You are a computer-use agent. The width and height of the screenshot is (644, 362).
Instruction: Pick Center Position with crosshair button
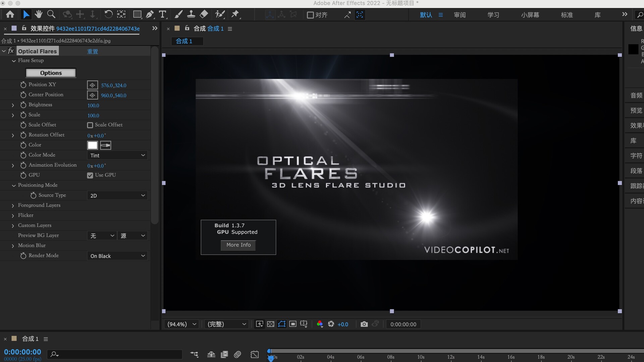[92, 95]
